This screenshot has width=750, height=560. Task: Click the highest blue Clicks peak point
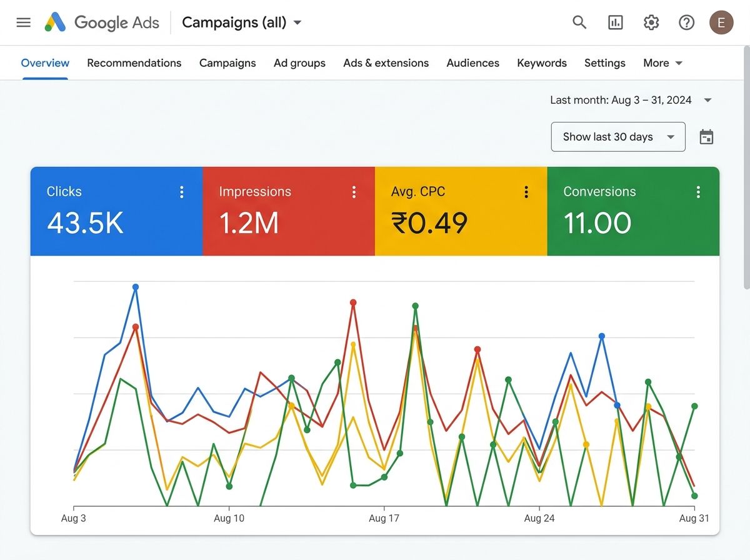(136, 287)
